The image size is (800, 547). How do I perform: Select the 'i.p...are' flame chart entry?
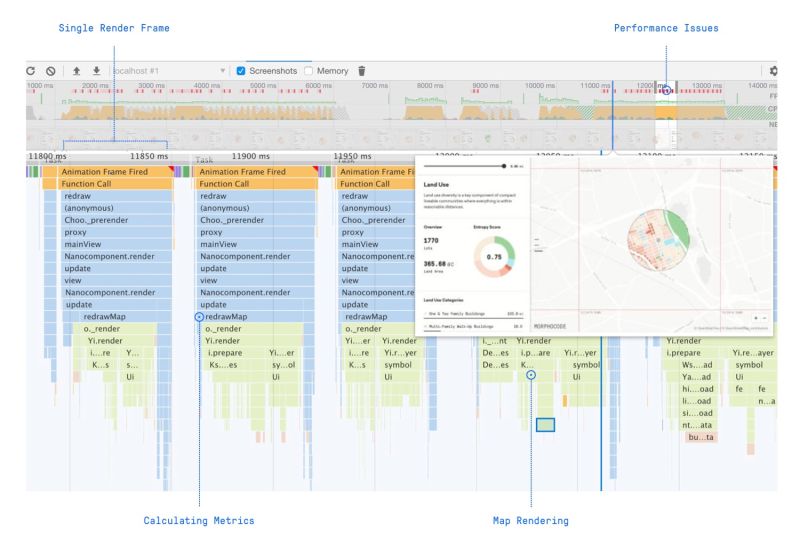point(535,353)
